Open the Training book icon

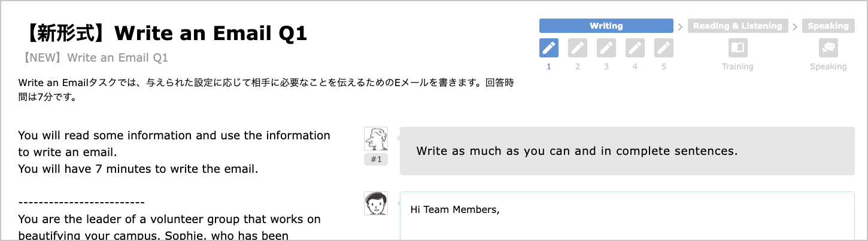click(x=738, y=48)
